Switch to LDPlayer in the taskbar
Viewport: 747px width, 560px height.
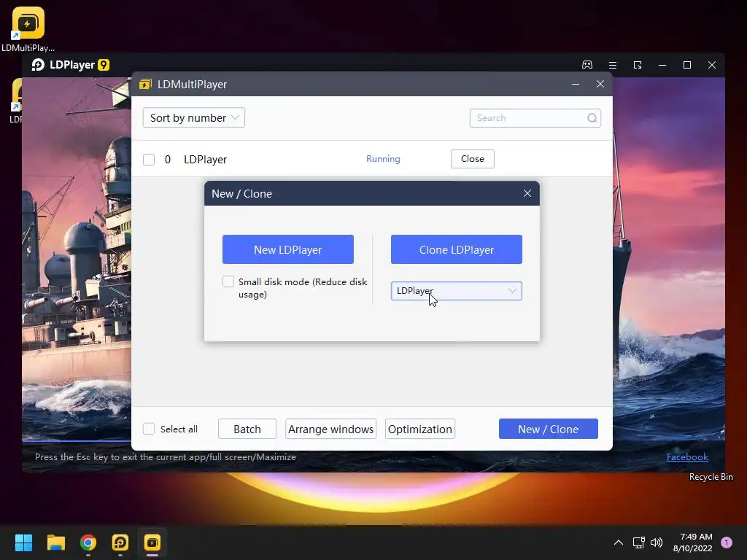point(120,542)
